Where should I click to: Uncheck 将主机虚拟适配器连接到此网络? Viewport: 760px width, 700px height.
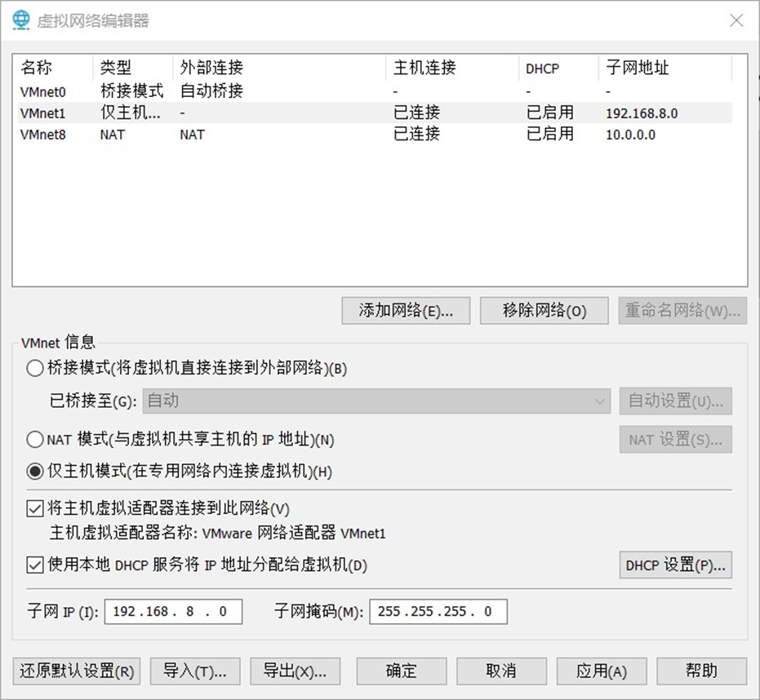click(x=34, y=507)
